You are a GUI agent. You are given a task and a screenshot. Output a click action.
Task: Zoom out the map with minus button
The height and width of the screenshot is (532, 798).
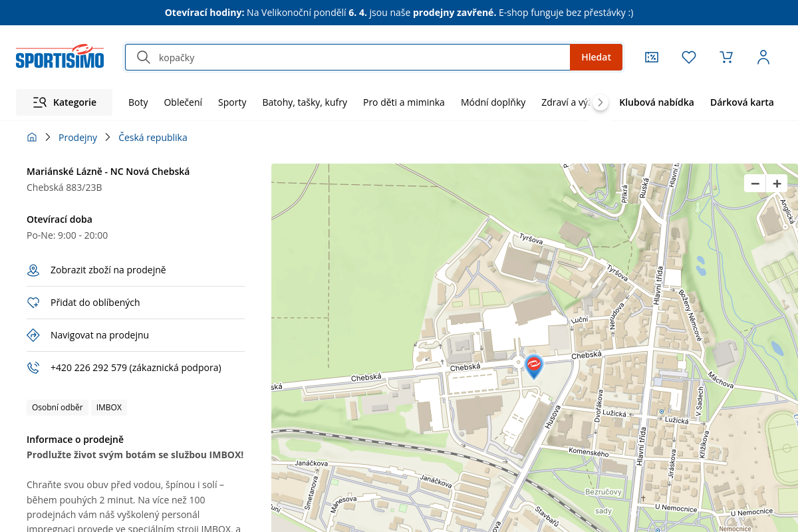pos(755,184)
